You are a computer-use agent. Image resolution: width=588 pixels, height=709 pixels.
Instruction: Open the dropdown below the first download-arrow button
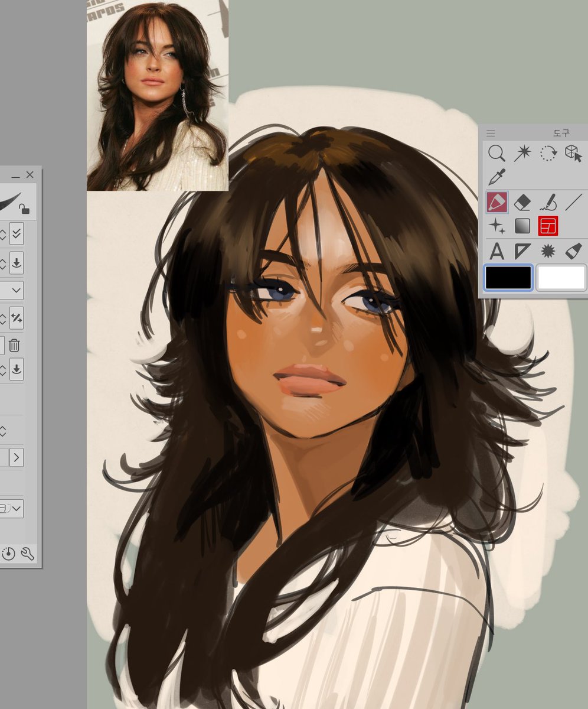[x=11, y=290]
